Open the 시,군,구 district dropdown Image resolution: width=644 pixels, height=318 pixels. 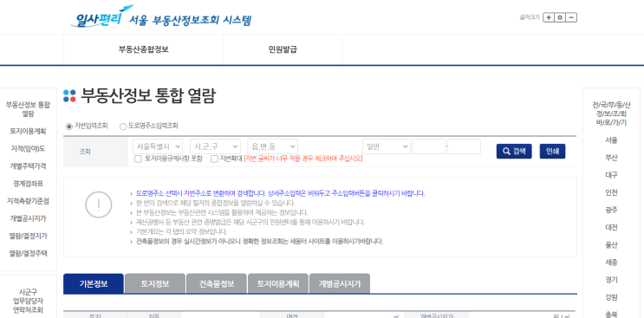(x=215, y=146)
